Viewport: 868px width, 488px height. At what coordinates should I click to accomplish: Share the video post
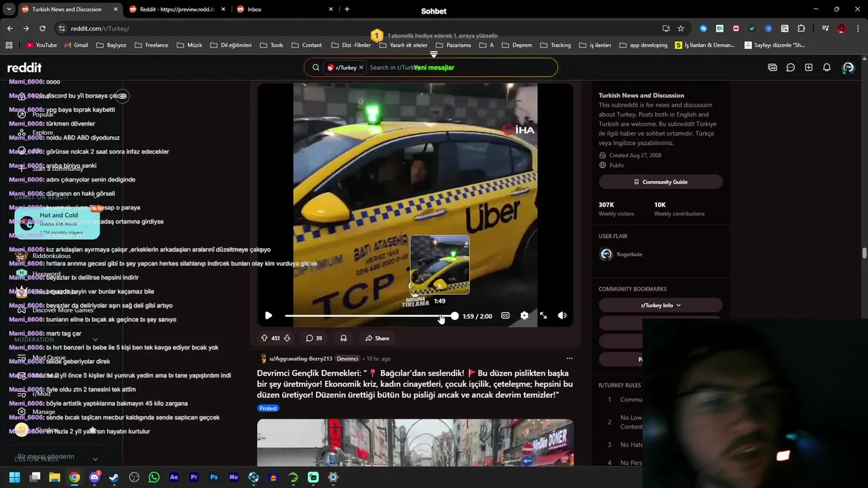point(377,338)
